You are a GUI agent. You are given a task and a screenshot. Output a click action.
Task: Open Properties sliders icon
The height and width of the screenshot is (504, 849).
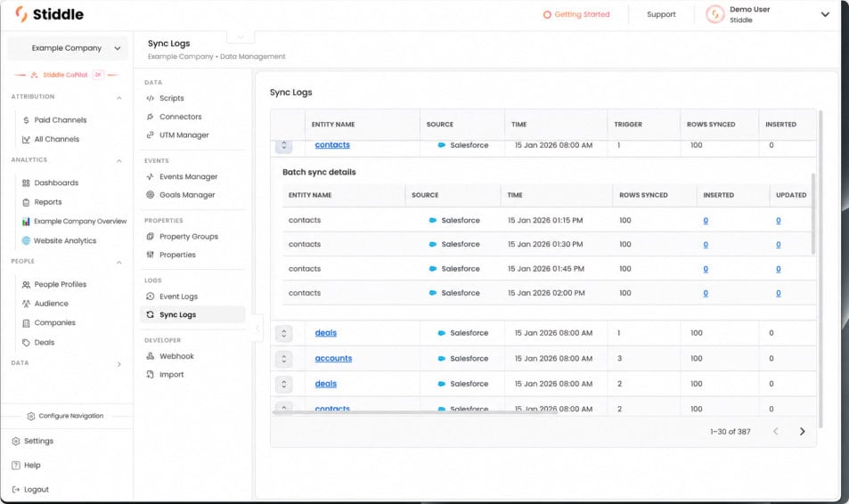[151, 255]
